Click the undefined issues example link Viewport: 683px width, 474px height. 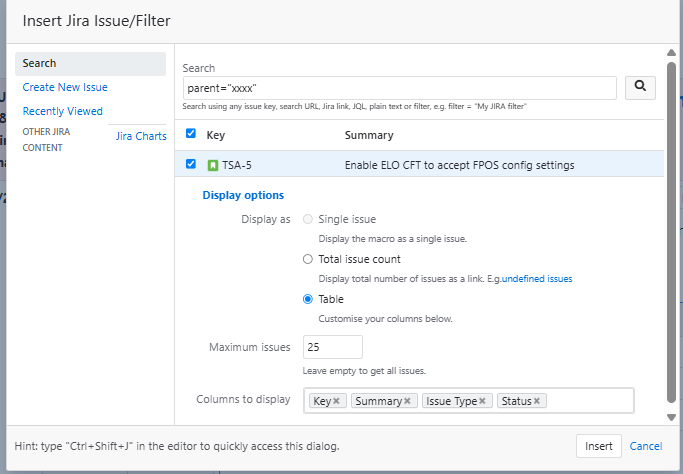(537, 279)
